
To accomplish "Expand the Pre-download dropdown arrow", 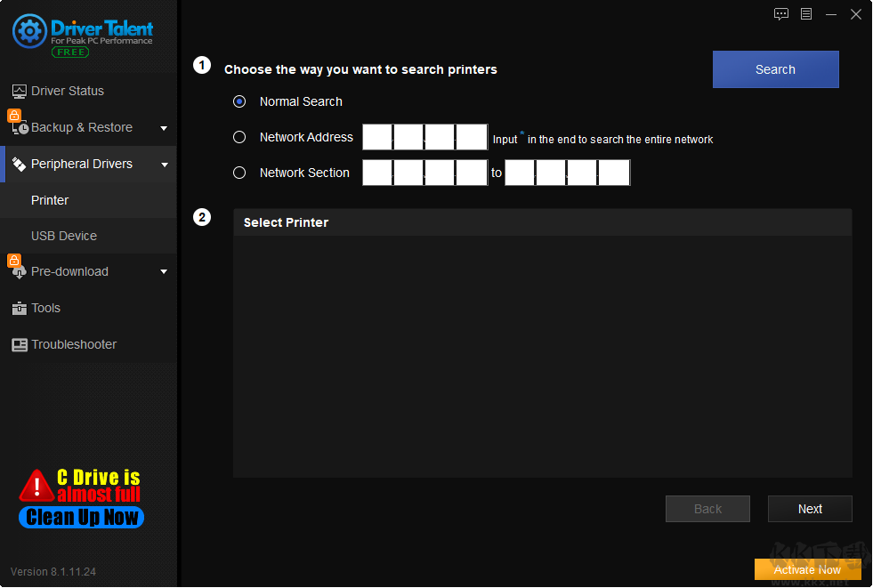I will (164, 272).
